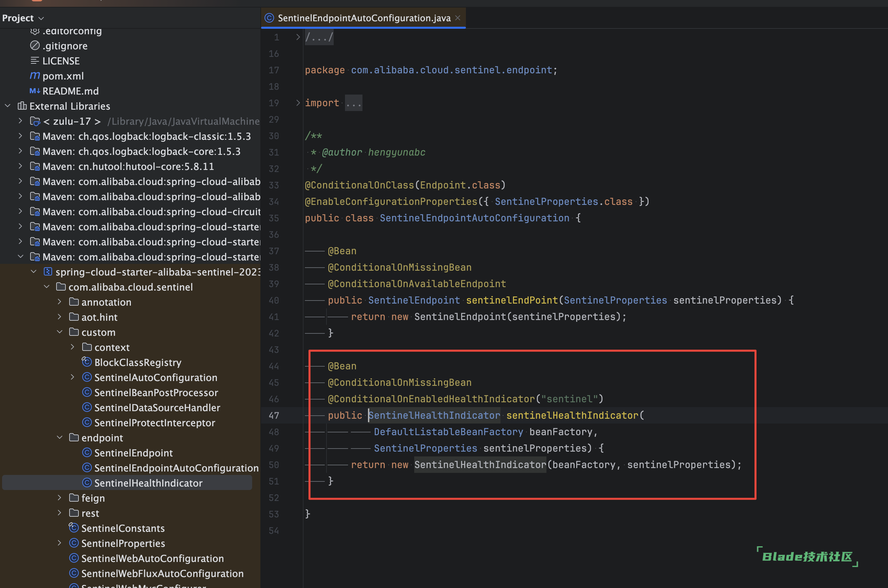Select SentinelWebAutoConfiguration in project tree

(x=152, y=559)
